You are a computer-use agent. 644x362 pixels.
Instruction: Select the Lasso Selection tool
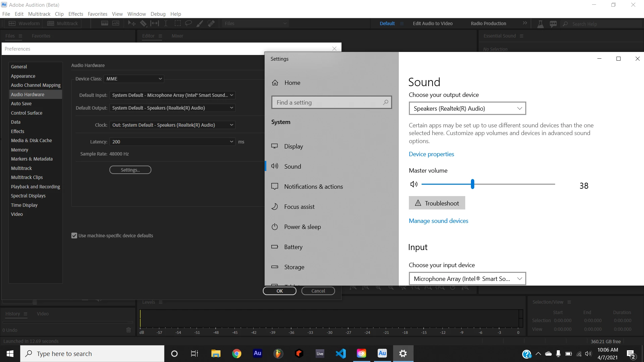pyautogui.click(x=189, y=23)
